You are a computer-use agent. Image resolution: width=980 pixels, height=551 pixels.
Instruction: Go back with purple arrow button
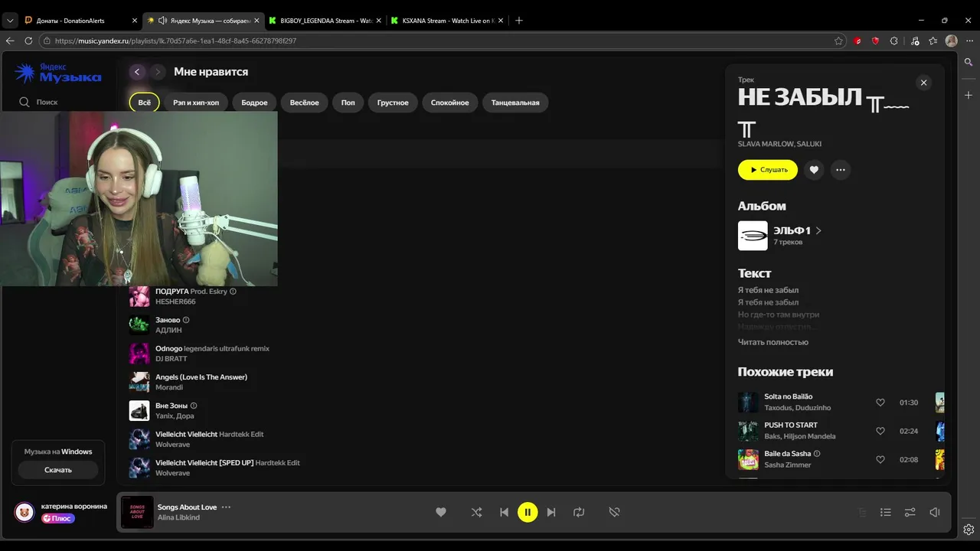pyautogui.click(x=137, y=72)
